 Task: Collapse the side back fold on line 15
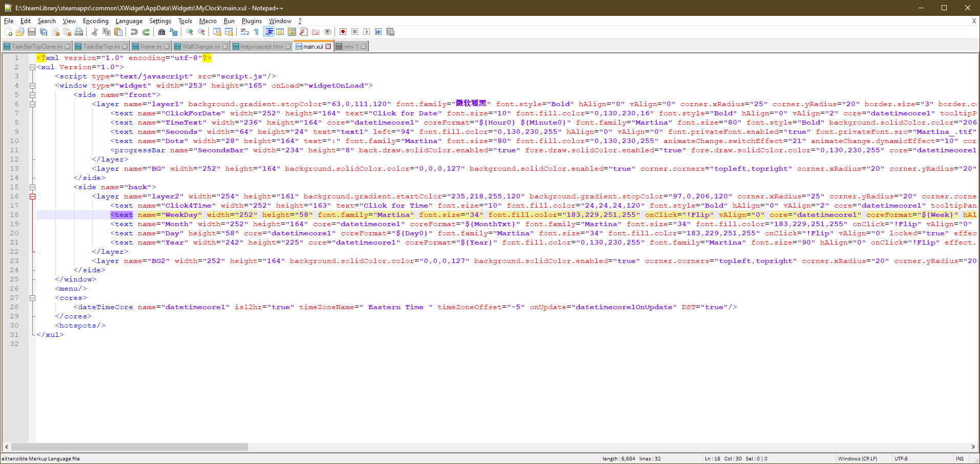tap(32, 187)
